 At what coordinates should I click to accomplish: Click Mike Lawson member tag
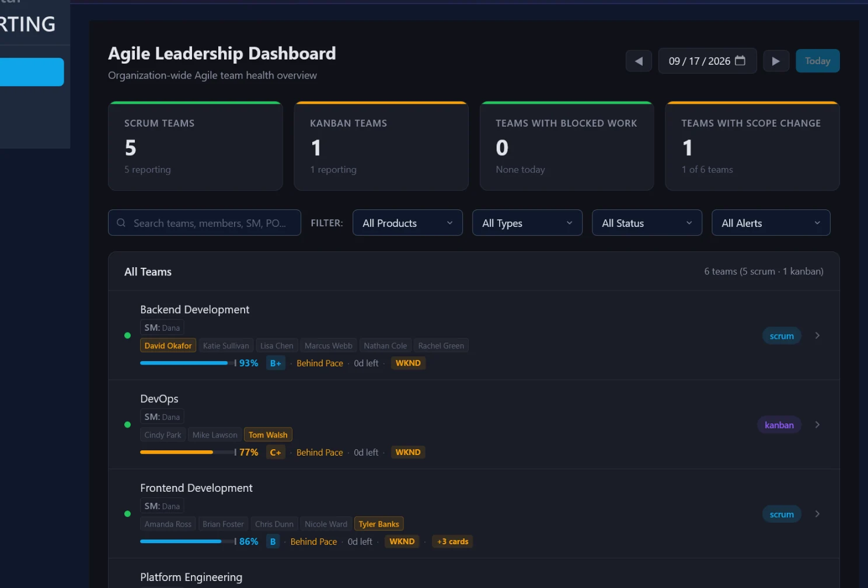215,435
